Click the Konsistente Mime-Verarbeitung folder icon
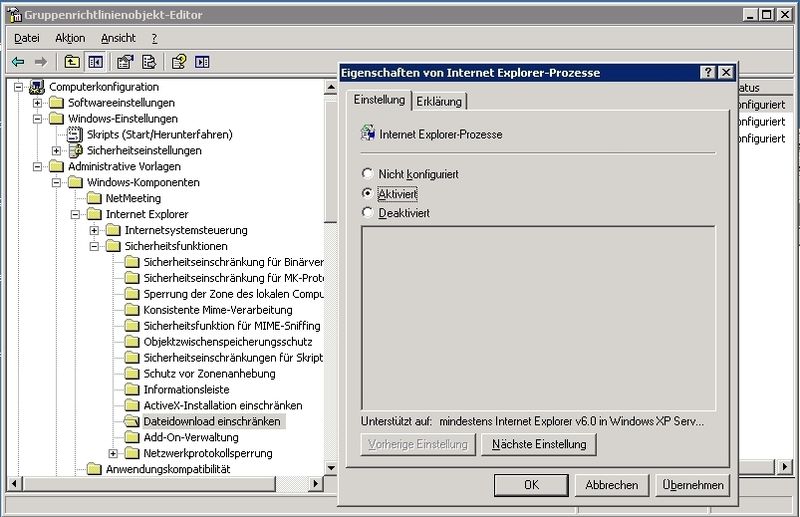 132,310
